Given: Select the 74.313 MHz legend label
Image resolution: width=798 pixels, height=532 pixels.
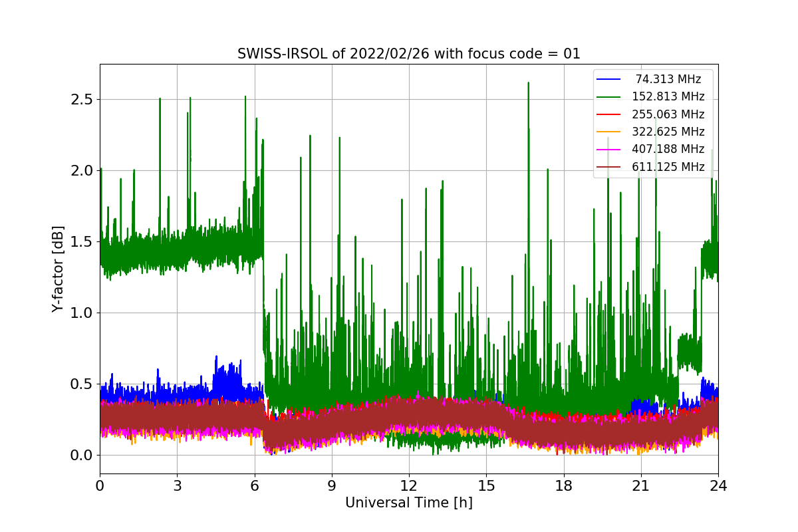Looking at the screenshot, I should point(668,79).
